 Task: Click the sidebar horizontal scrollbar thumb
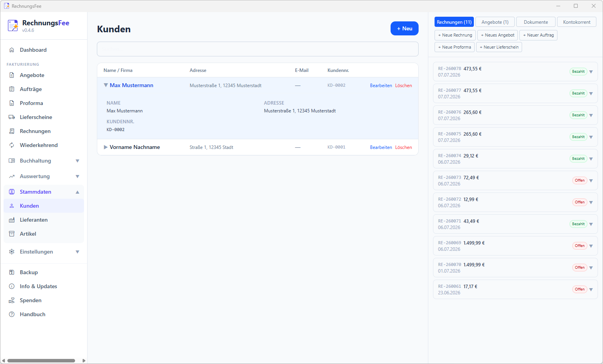tap(41, 360)
